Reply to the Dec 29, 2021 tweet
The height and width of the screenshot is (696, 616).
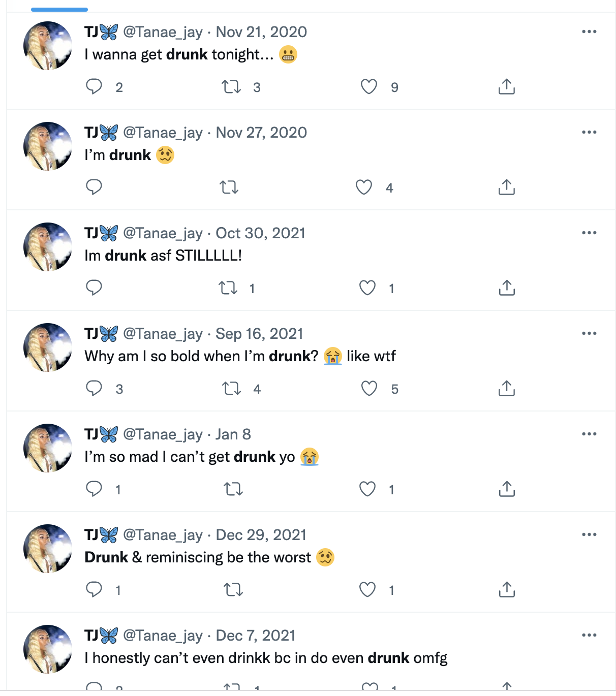(x=94, y=590)
